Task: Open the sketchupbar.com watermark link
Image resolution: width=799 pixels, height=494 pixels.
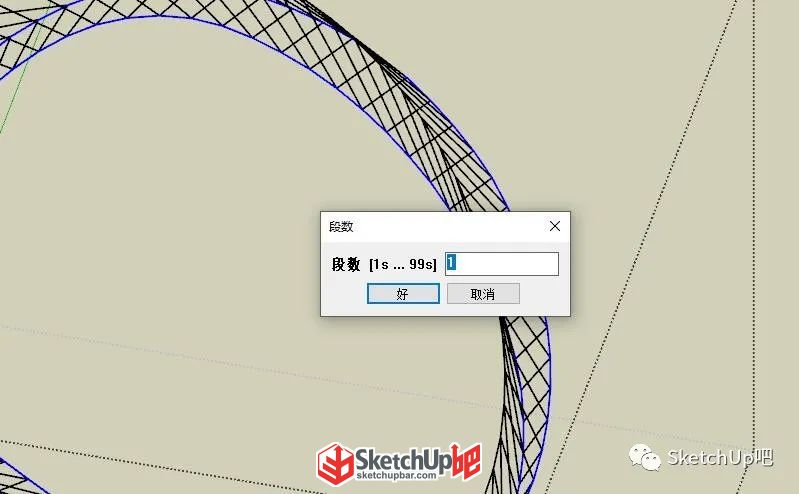Action: [x=396, y=475]
